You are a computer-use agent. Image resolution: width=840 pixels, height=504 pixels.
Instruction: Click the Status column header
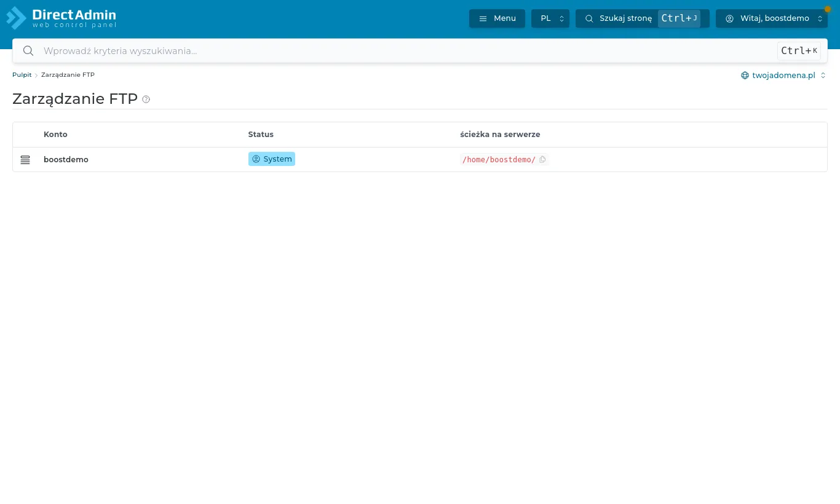[x=261, y=134]
